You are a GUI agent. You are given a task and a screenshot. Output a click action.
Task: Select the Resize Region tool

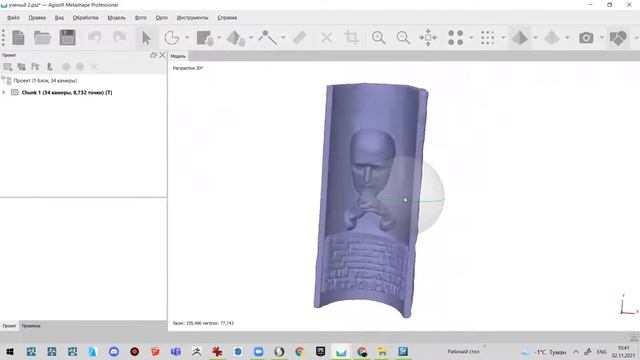point(204,38)
